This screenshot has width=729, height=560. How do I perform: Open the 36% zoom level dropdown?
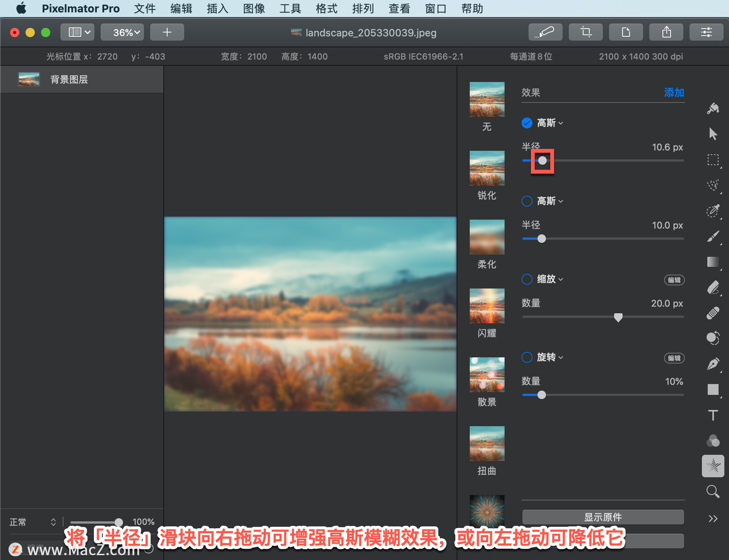122,32
